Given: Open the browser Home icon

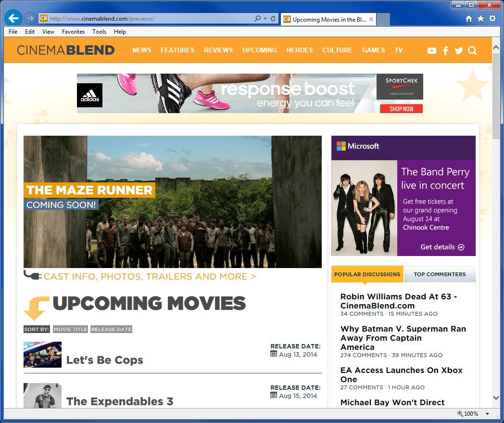Looking at the screenshot, I should [x=469, y=19].
